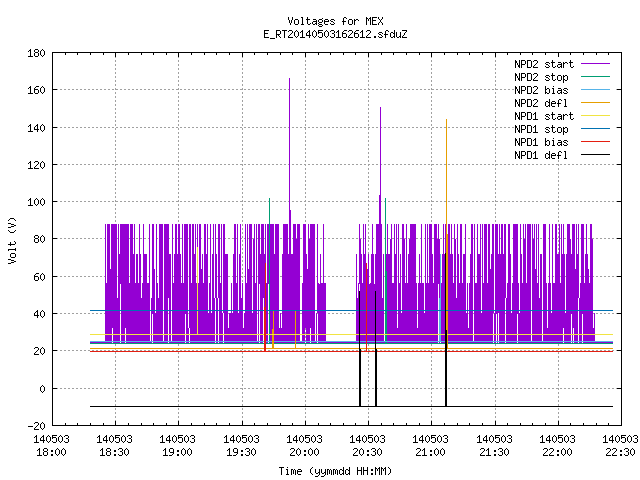Click the 'NPD1 bias' legend label
Viewport: 640px width, 480px height.
click(x=541, y=142)
